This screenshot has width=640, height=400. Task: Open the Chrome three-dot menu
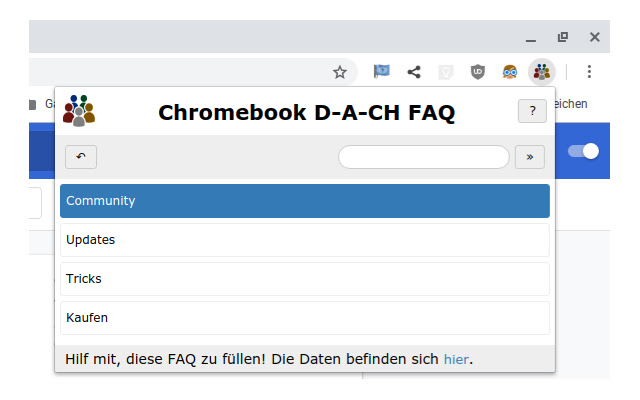tap(589, 71)
